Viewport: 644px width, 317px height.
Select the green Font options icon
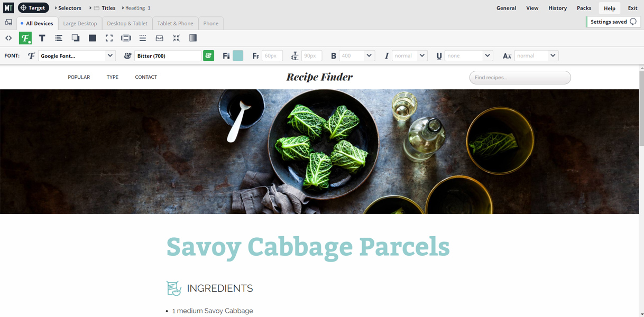click(25, 38)
